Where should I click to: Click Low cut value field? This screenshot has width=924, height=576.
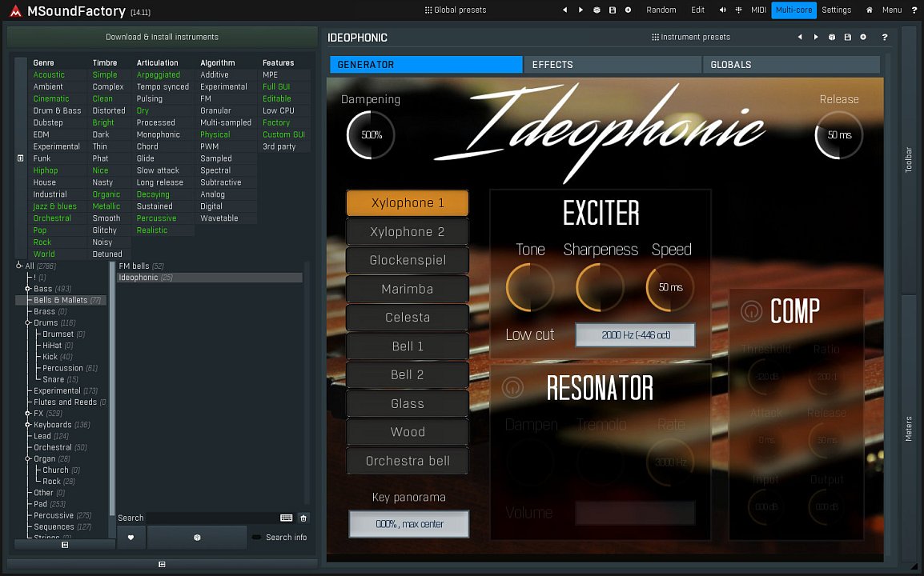(x=635, y=334)
